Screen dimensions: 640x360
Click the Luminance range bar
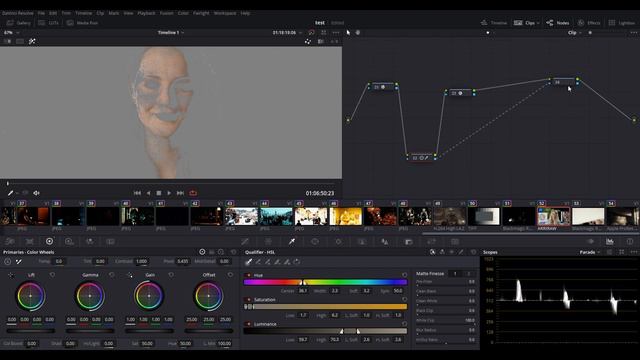[x=325, y=331]
